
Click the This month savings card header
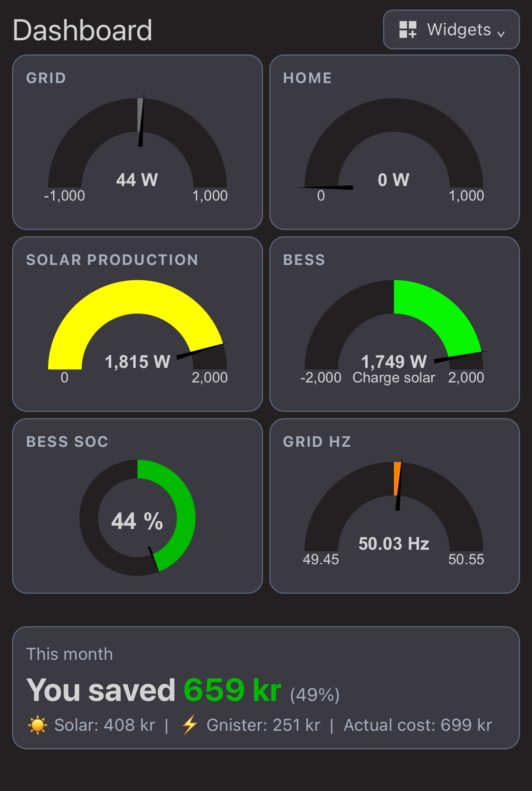(x=69, y=654)
